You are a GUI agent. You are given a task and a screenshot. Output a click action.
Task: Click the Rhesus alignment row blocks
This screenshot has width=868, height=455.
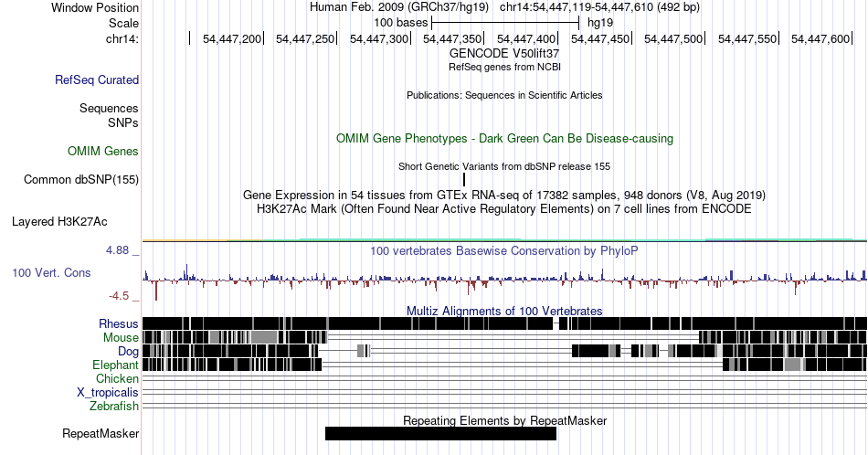[x=504, y=323]
